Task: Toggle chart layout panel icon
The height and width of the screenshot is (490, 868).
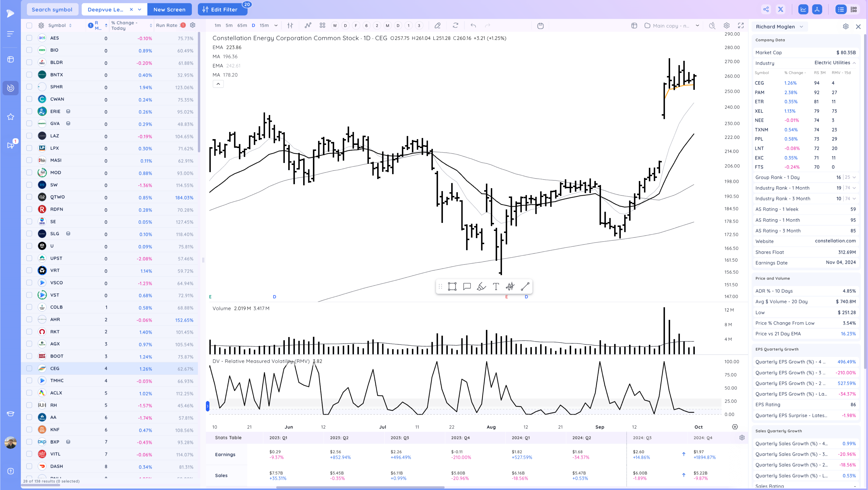Action: point(634,26)
